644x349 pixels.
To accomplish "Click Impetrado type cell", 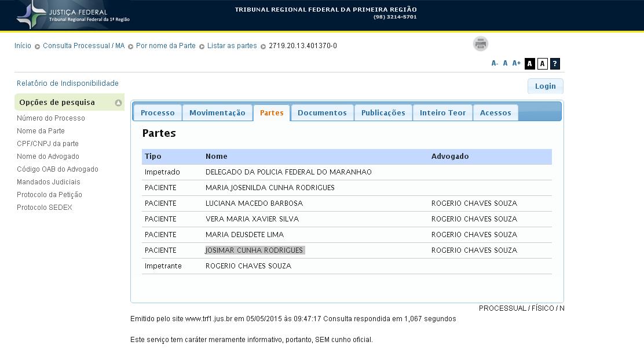I will tap(162, 172).
